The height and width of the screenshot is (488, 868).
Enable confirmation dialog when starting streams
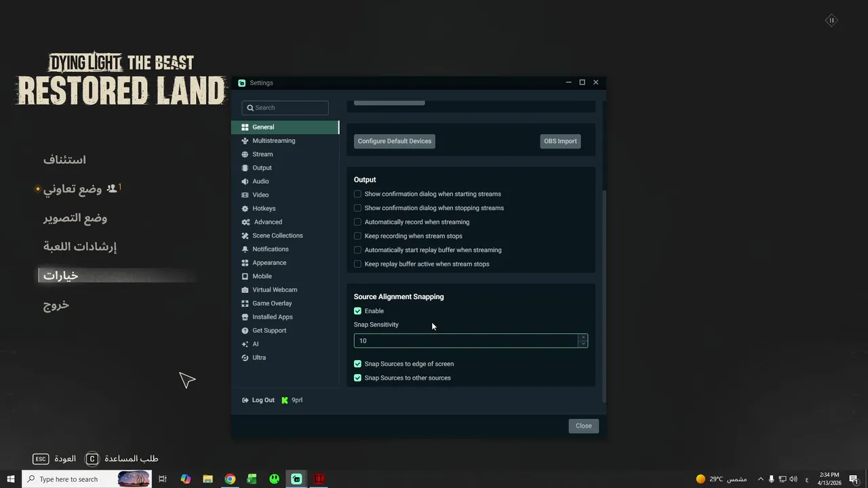pos(357,194)
